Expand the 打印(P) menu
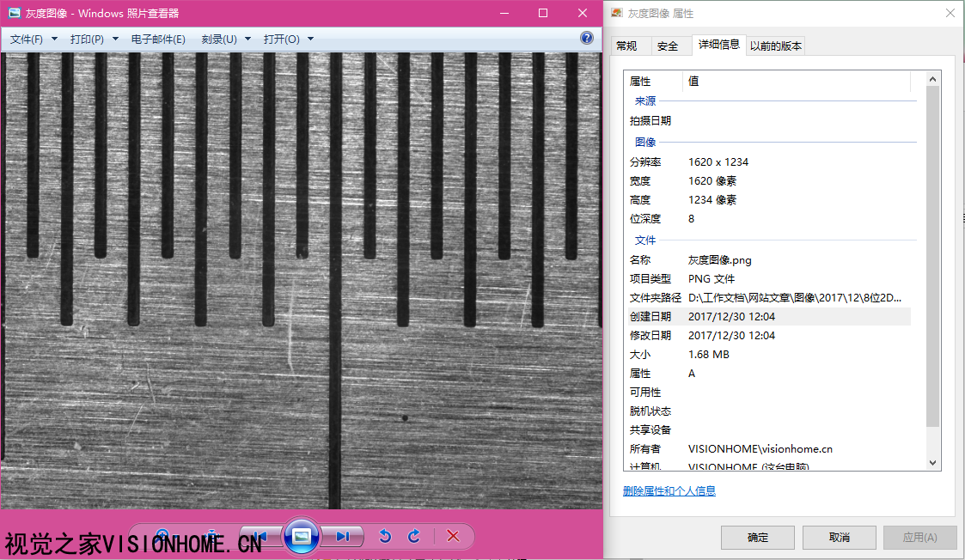The height and width of the screenshot is (560, 965). tap(94, 40)
